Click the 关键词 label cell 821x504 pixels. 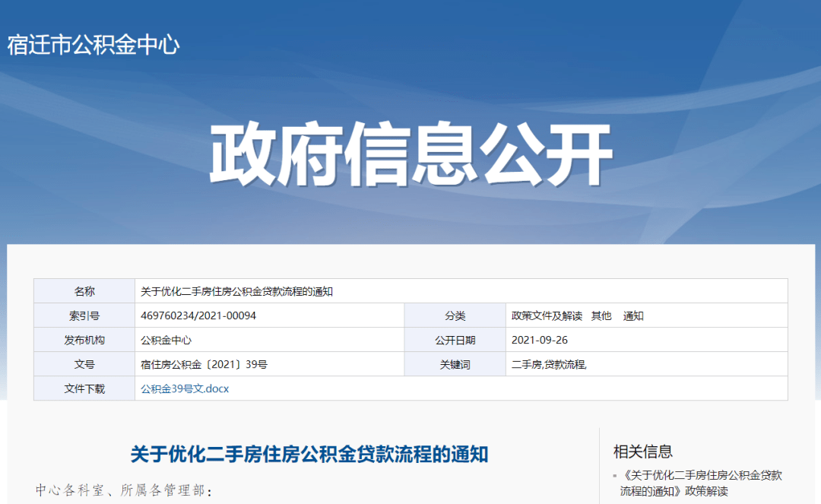[455, 364]
